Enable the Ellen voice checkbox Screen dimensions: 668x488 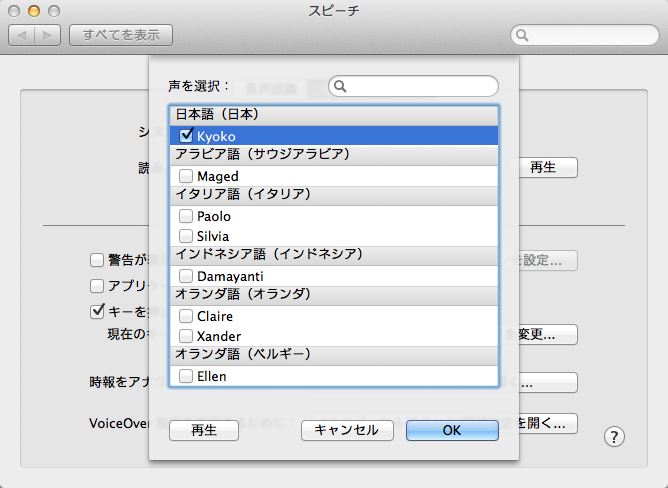(x=186, y=376)
